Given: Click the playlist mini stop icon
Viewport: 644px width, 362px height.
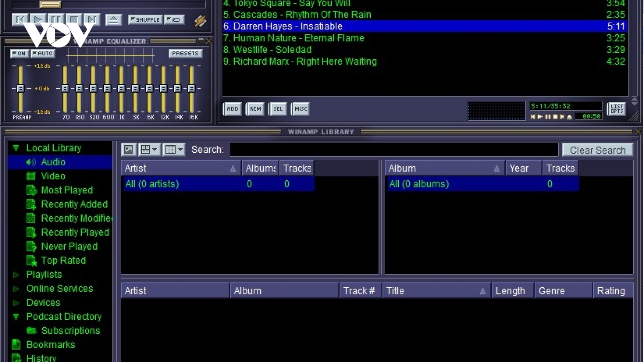Looking at the screenshot, I should tap(555, 117).
